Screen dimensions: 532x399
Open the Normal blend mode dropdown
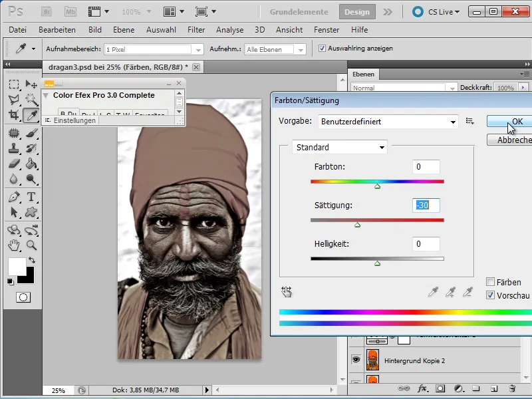click(404, 88)
